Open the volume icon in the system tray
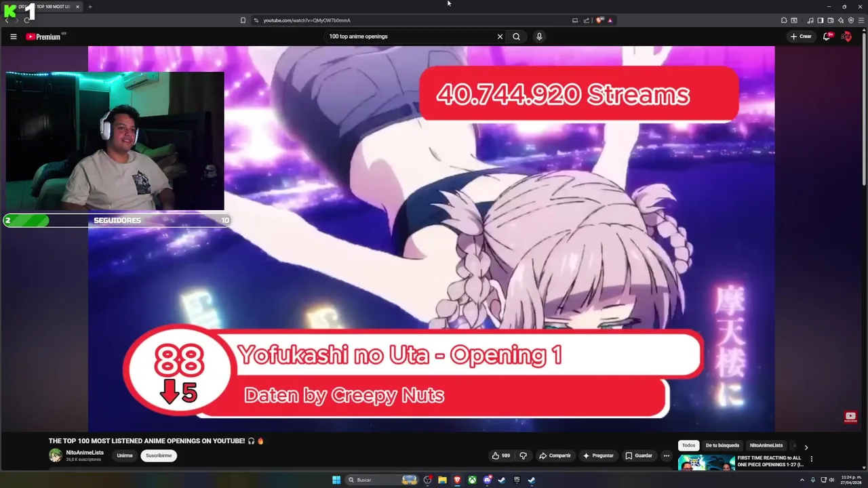This screenshot has height=488, width=868. (x=831, y=480)
